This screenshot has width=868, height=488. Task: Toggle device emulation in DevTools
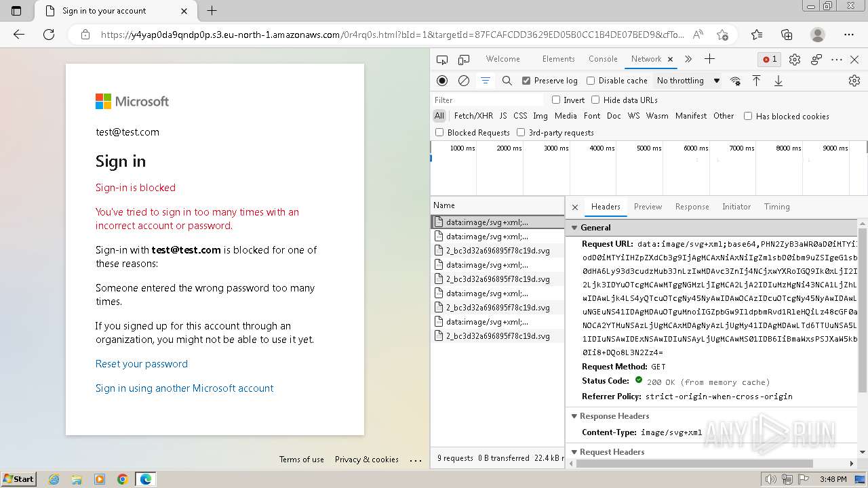464,60
